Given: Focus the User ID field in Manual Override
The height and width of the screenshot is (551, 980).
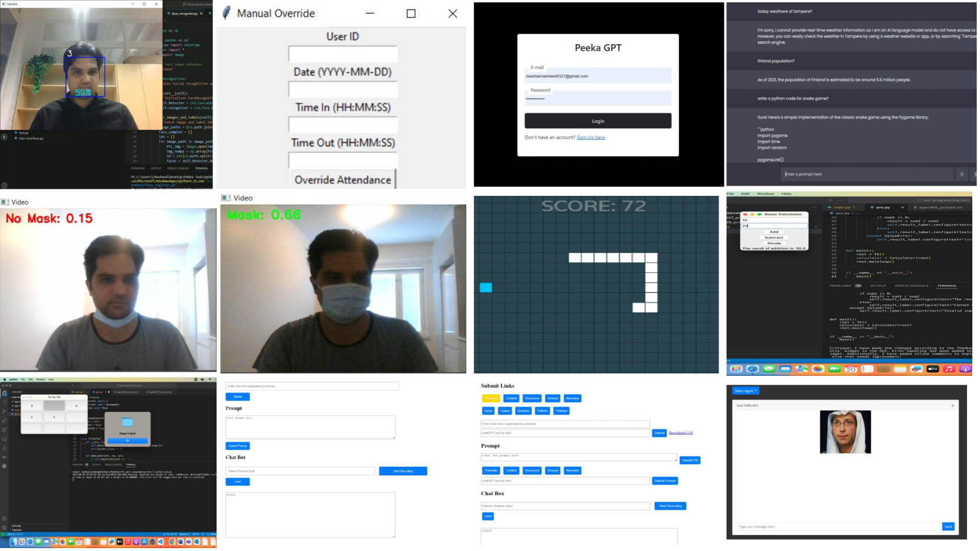Looking at the screenshot, I should (x=343, y=54).
